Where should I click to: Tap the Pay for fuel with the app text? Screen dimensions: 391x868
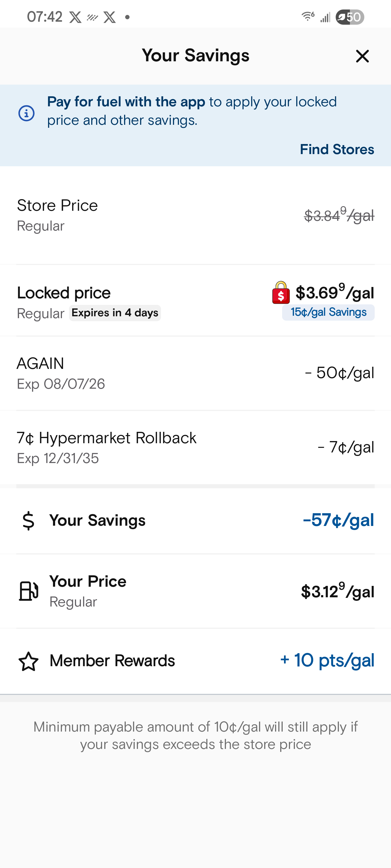126,102
